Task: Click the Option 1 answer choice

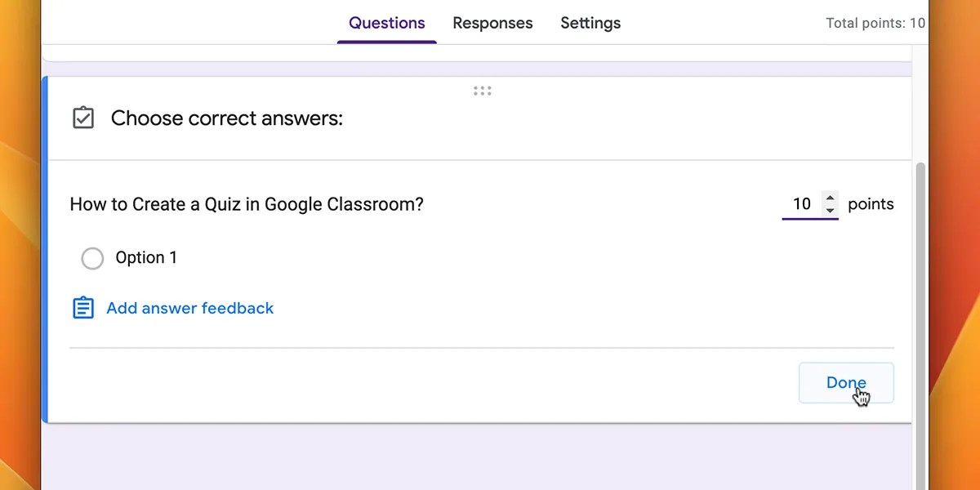Action: click(x=146, y=258)
